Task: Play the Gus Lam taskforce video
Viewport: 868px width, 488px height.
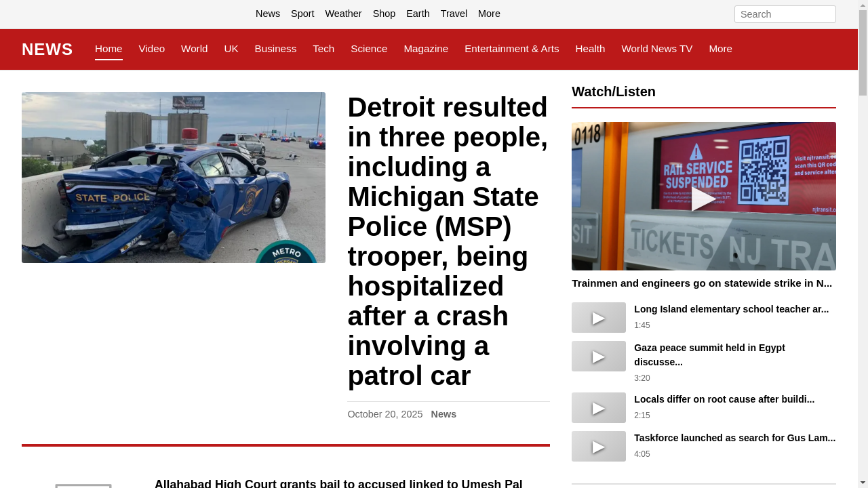Action: tap(598, 446)
